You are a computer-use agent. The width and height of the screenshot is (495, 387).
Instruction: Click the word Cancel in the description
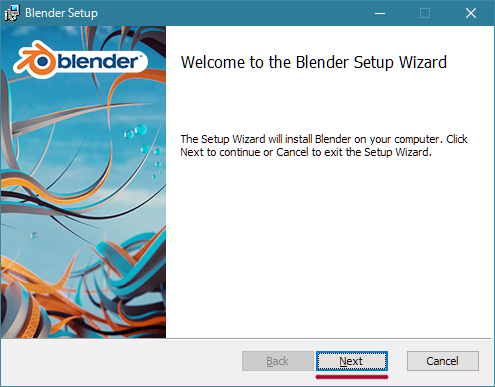coord(292,152)
